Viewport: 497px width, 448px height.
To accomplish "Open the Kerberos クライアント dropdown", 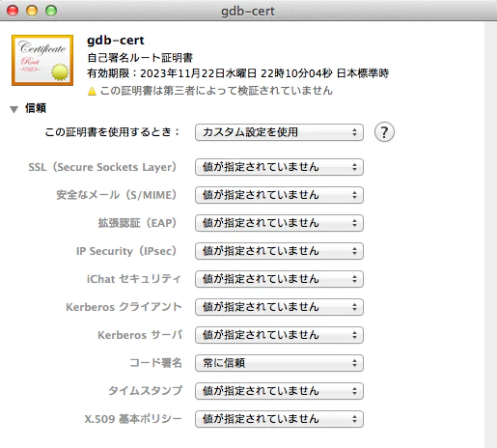I will coord(279,307).
